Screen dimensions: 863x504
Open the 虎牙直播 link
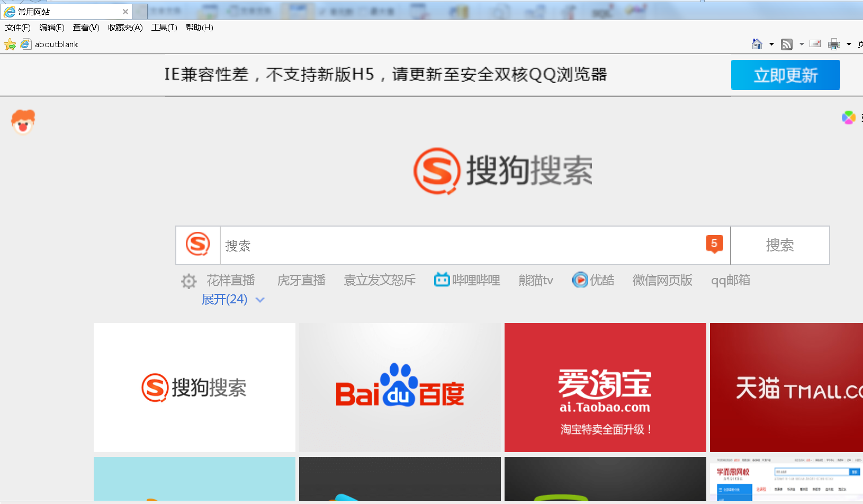pos(301,280)
